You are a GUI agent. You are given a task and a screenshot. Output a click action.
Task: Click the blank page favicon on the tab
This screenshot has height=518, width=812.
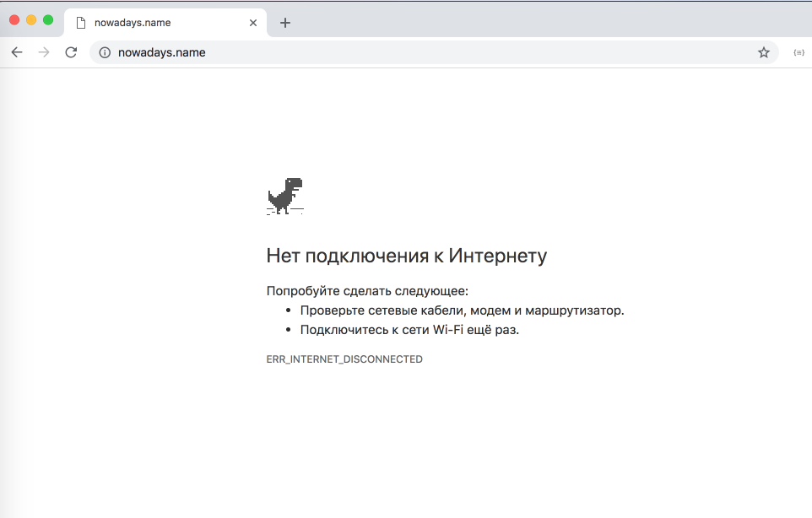click(x=80, y=23)
